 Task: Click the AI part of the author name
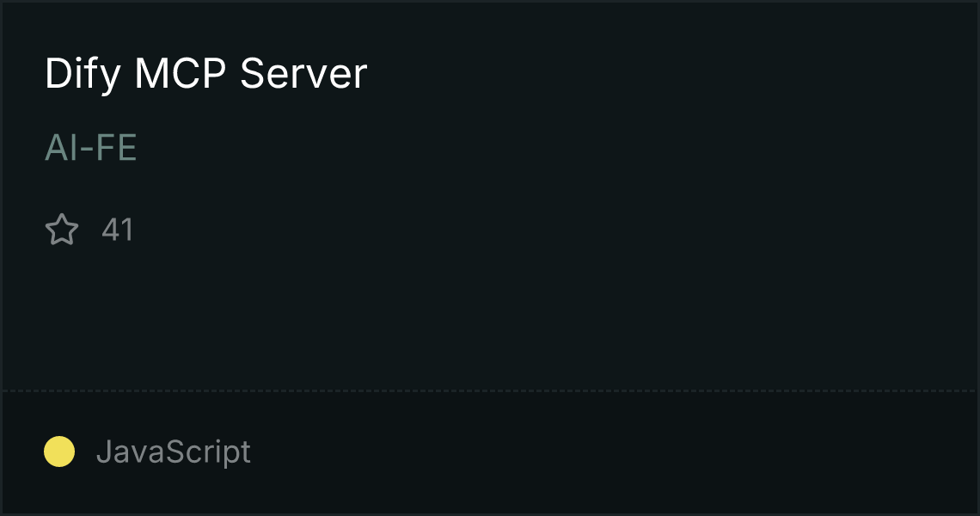[60, 148]
